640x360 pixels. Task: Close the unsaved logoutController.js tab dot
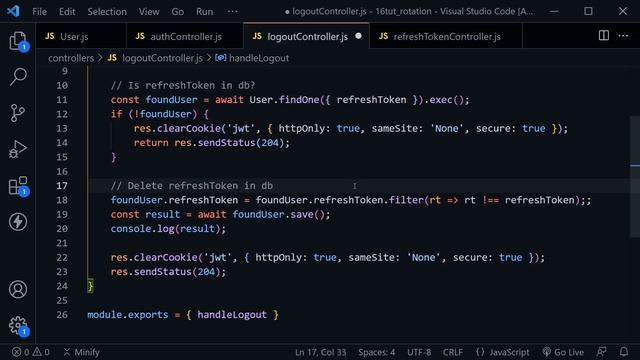[x=358, y=36]
